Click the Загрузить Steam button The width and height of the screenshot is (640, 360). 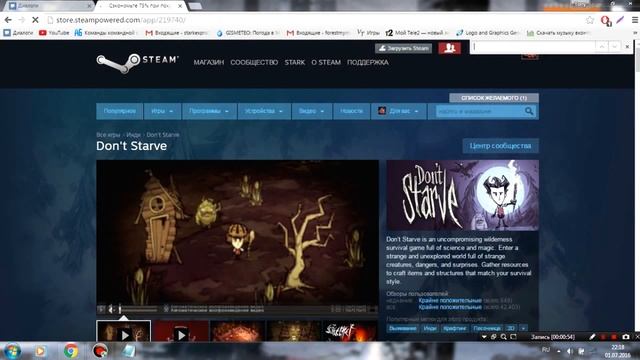[403, 48]
